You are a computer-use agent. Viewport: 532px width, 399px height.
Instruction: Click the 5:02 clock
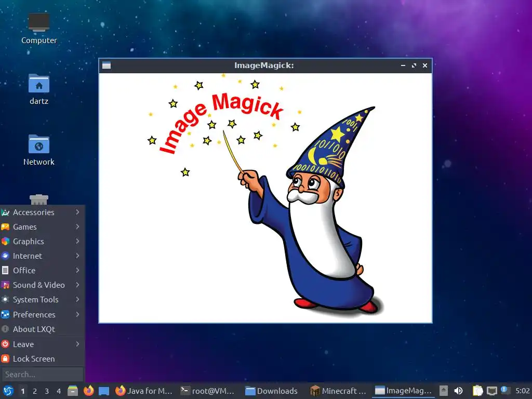coord(523,391)
